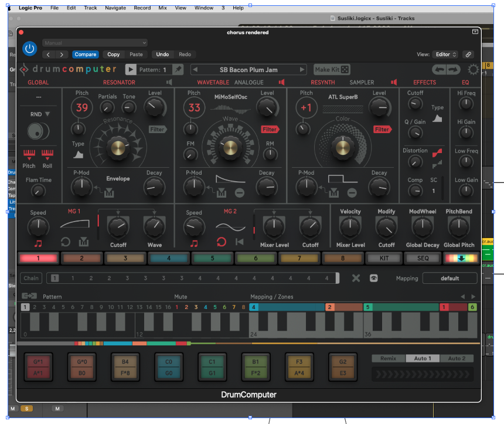Click the headphone preview icon near the chain row
Image resolution: width=504 pixels, height=424 pixels.
click(x=373, y=279)
